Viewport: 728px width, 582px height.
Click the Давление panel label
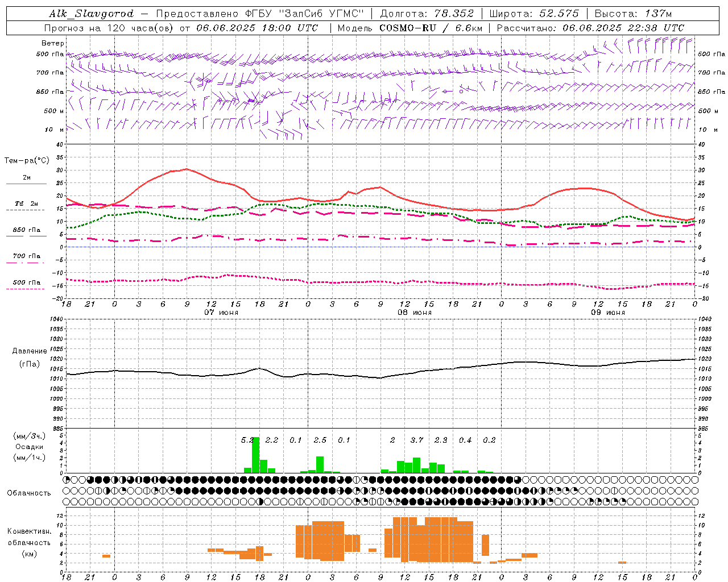point(29,351)
